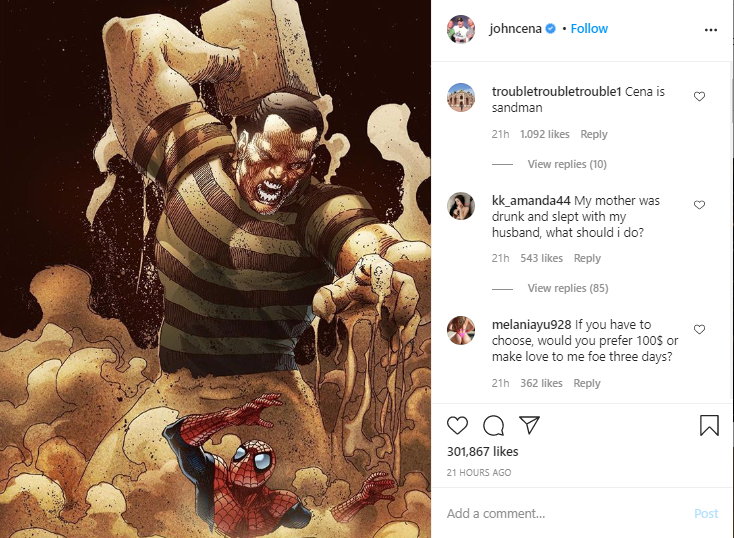The height and width of the screenshot is (538, 734).
Task: Focus the Add a comment field
Action: pos(566,514)
